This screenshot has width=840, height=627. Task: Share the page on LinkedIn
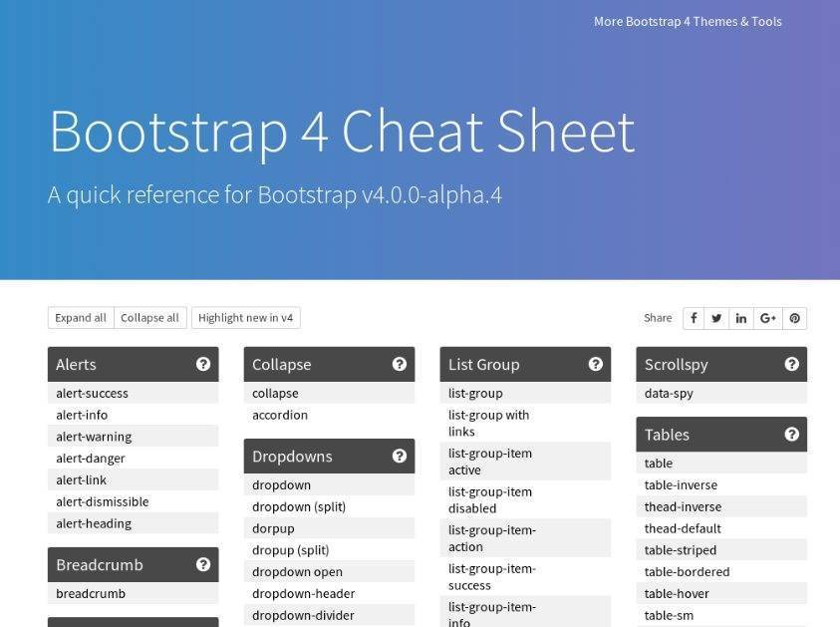pos(741,318)
